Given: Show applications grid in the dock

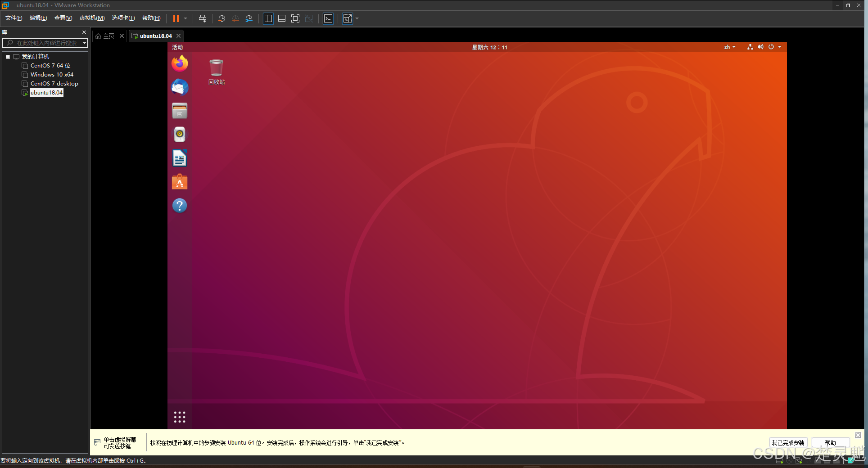Looking at the screenshot, I should coord(180,417).
